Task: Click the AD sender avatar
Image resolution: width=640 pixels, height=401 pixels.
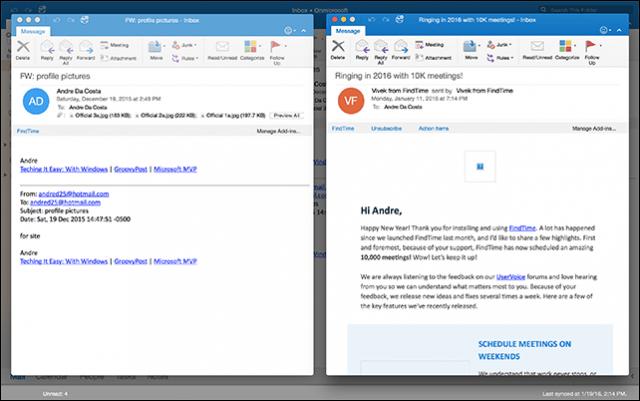Action: point(36,101)
